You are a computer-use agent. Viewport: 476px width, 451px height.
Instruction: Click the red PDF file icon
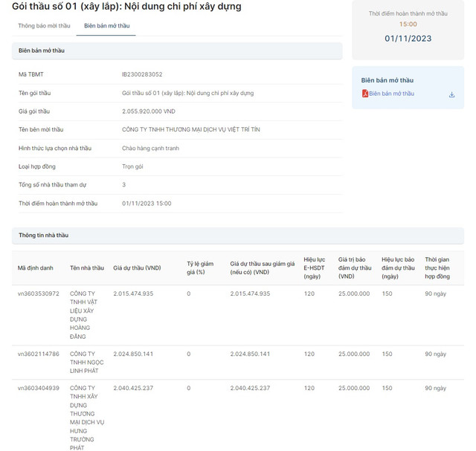pyautogui.click(x=365, y=94)
